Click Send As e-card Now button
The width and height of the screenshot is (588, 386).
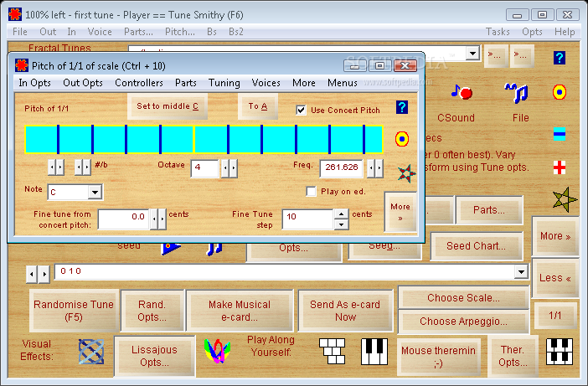[x=345, y=311]
